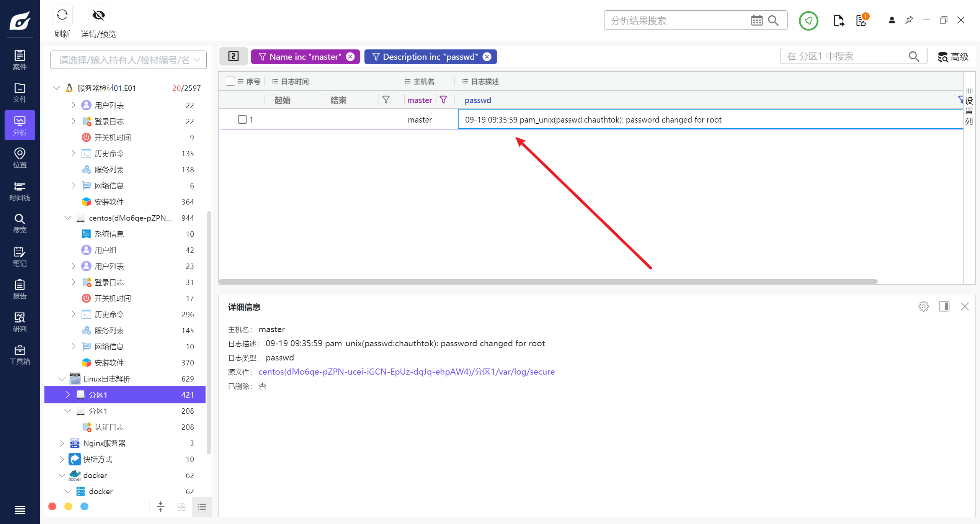Remove the Description inc "passwd" filter
The image size is (980, 524).
click(x=487, y=57)
